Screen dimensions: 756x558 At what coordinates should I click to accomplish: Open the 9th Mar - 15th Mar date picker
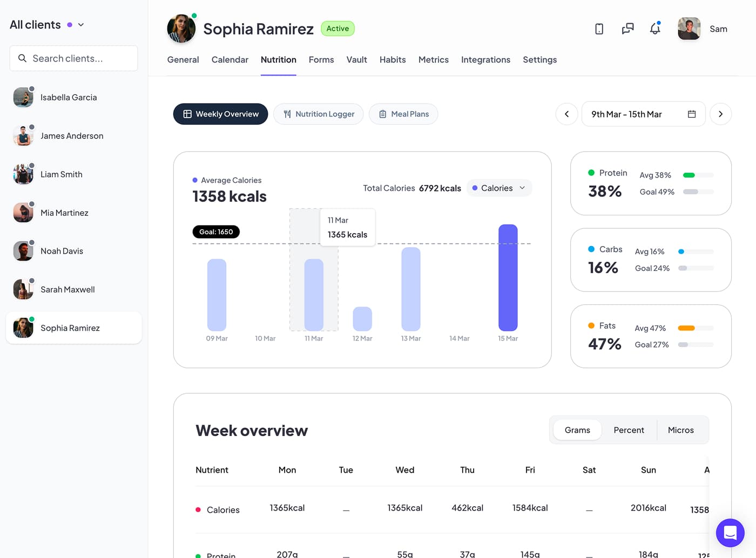[x=626, y=114]
